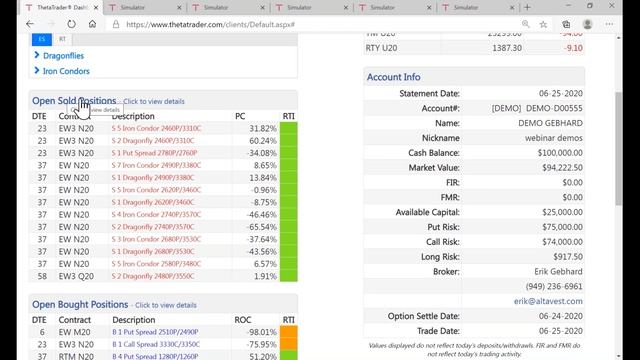Open browser settings ellipsis menu
This screenshot has width=640, height=360.
pyautogui.click(x=609, y=24)
